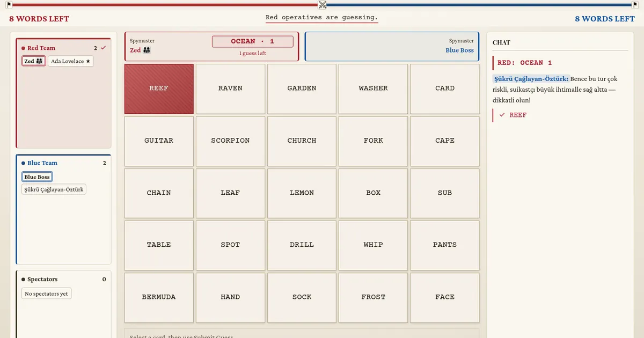
Task: Select the HAND card
Action: coord(230,297)
